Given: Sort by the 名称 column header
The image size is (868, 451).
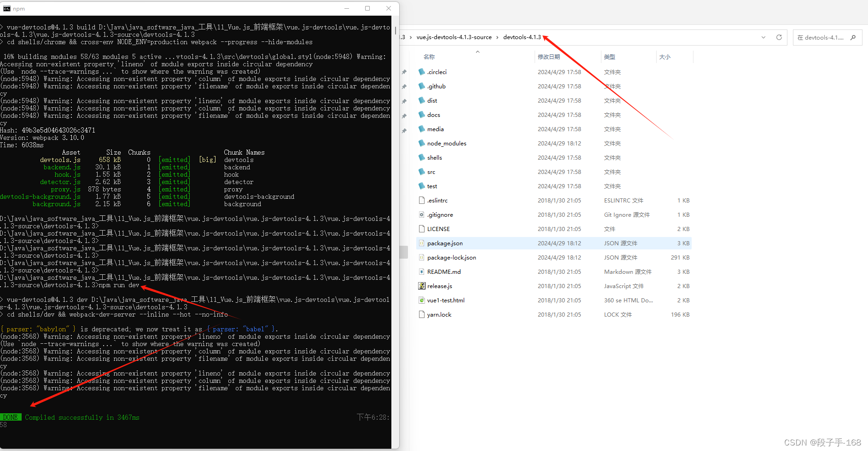Looking at the screenshot, I should click(429, 57).
